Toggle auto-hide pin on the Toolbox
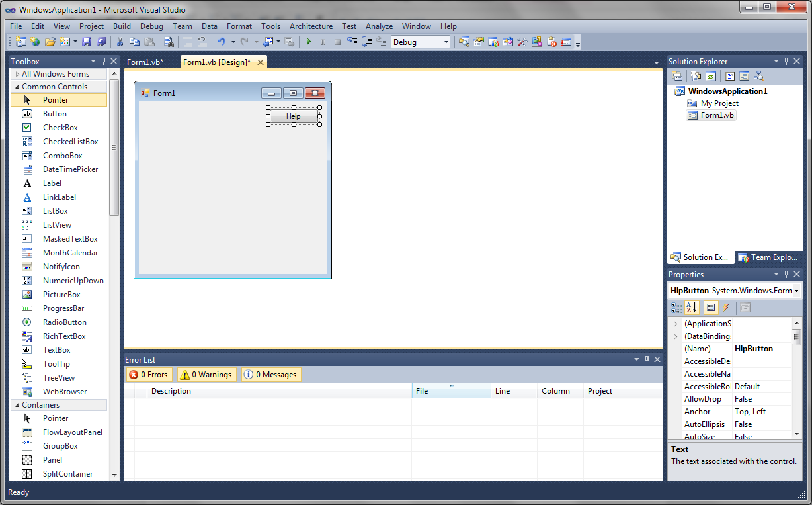Image resolution: width=812 pixels, height=505 pixels. 103,60
